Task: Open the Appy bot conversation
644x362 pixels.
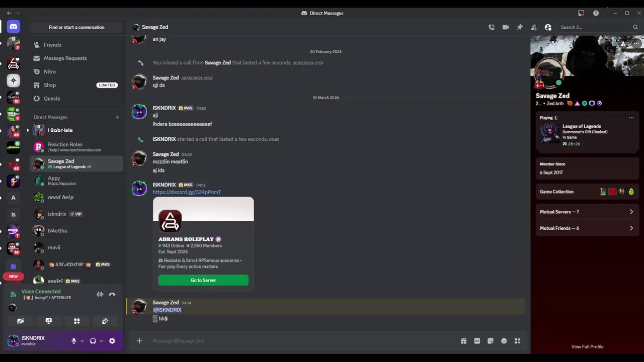Action: pos(76,180)
